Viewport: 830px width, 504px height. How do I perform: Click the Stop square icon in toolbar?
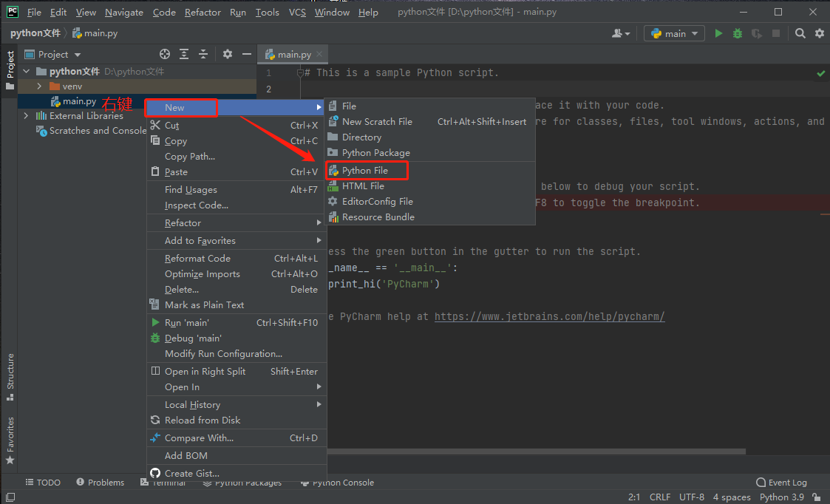pyautogui.click(x=776, y=33)
